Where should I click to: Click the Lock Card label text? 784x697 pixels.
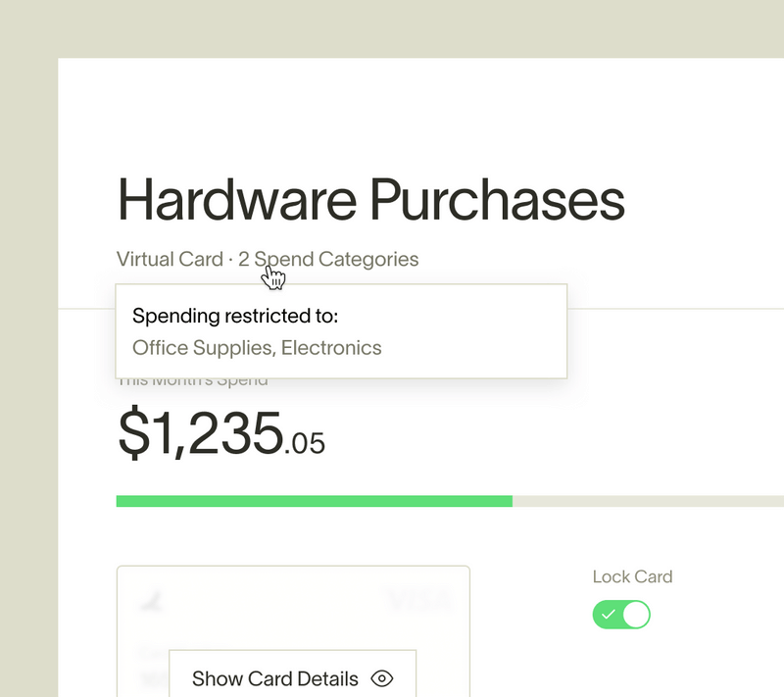point(632,576)
